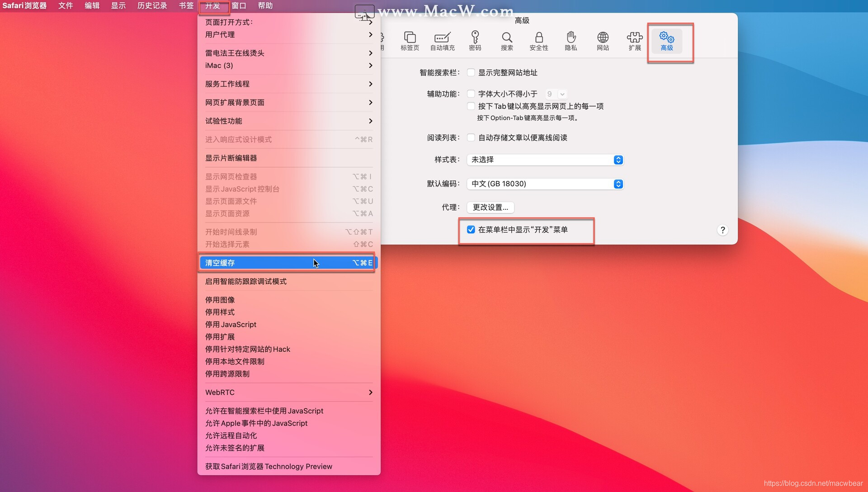Choose 停用样式 menu item
The width and height of the screenshot is (868, 492).
289,312
